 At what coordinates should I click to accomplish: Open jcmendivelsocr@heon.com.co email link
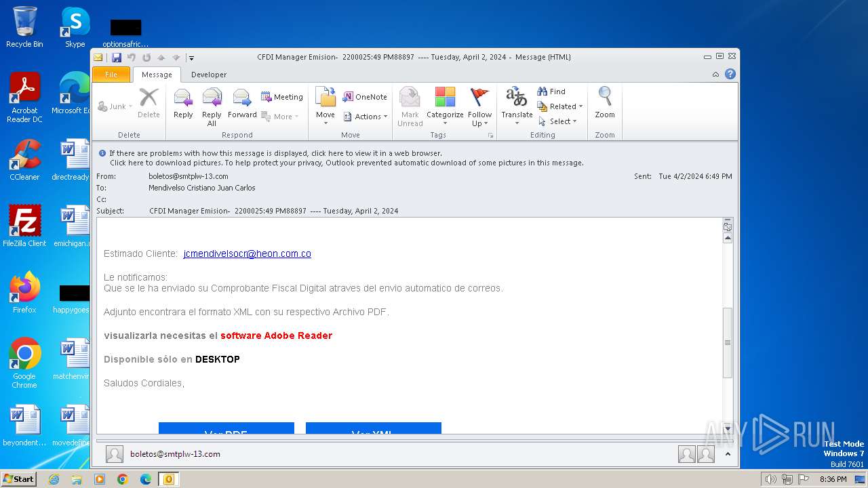(x=247, y=253)
